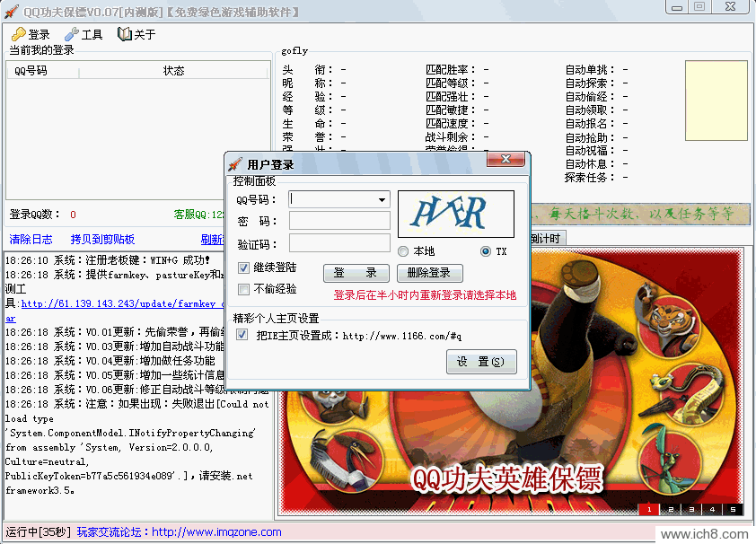Screen dimensions: 756x544
Task: Click the 拷贝到剪贴板 link
Action: coord(102,240)
